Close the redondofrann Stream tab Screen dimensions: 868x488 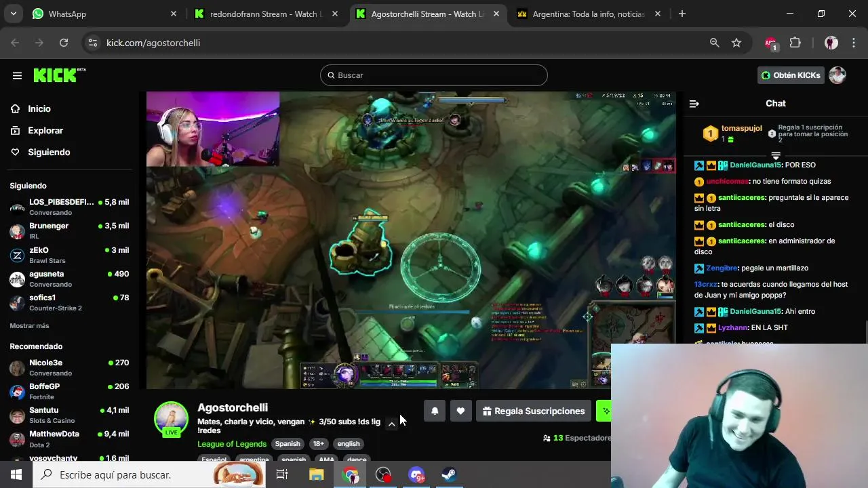coord(335,14)
